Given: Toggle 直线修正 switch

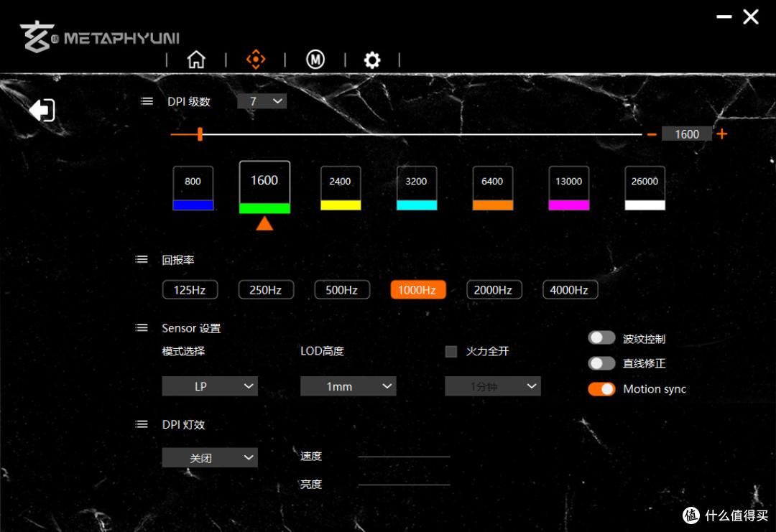Looking at the screenshot, I should pyautogui.click(x=601, y=363).
